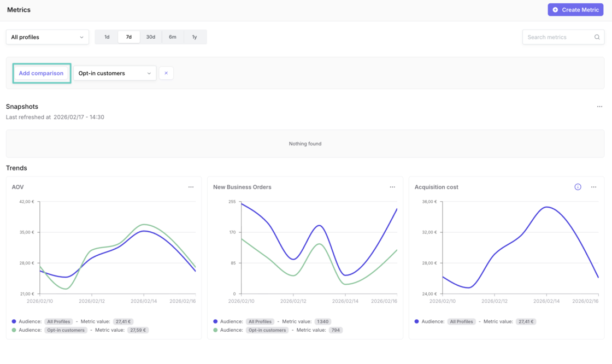The height and width of the screenshot is (364, 612).
Task: Remove the Opt-in customers comparison
Action: (166, 73)
